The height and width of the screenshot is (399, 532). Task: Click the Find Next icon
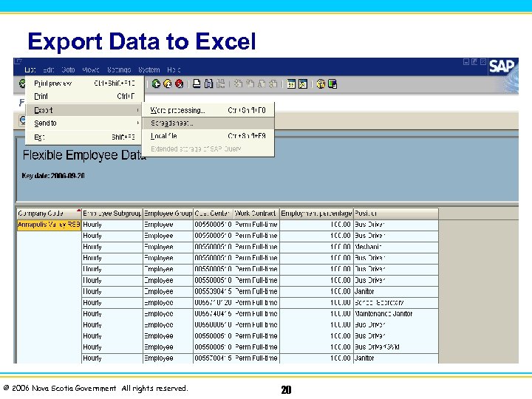tap(220, 83)
